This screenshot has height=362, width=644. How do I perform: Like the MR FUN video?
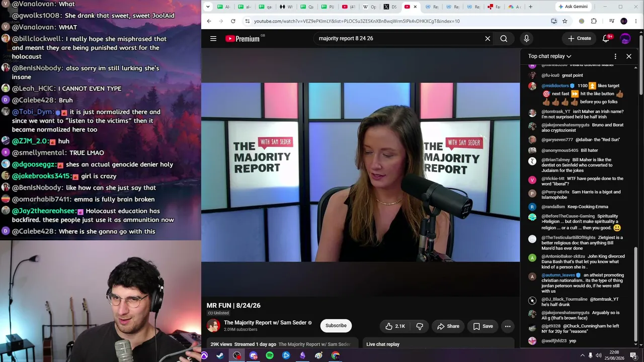[395, 326]
